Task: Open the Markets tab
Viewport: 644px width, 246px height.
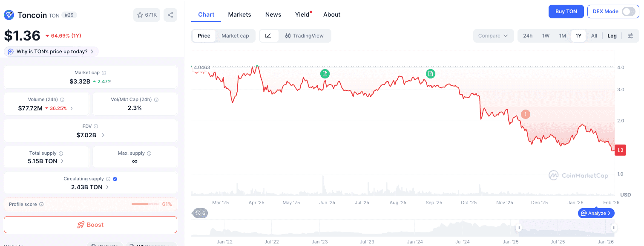Action: click(239, 14)
